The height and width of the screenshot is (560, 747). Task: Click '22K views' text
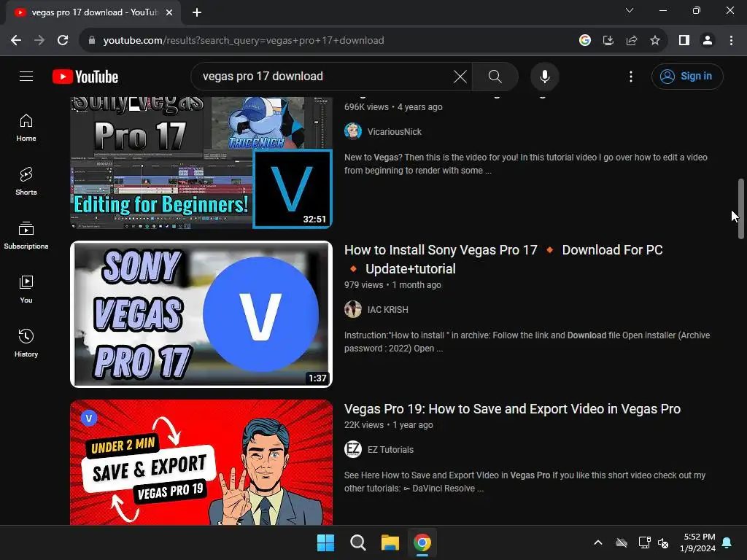tap(364, 425)
